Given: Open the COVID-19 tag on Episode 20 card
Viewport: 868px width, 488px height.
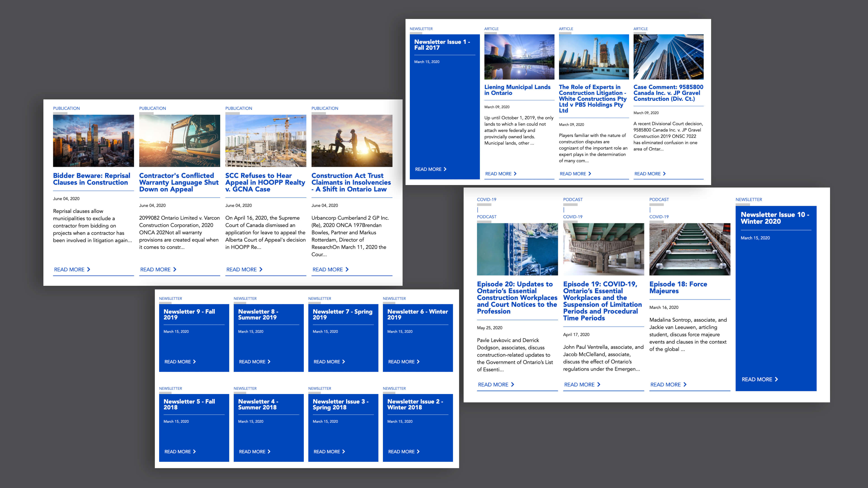Looking at the screenshot, I should 487,199.
